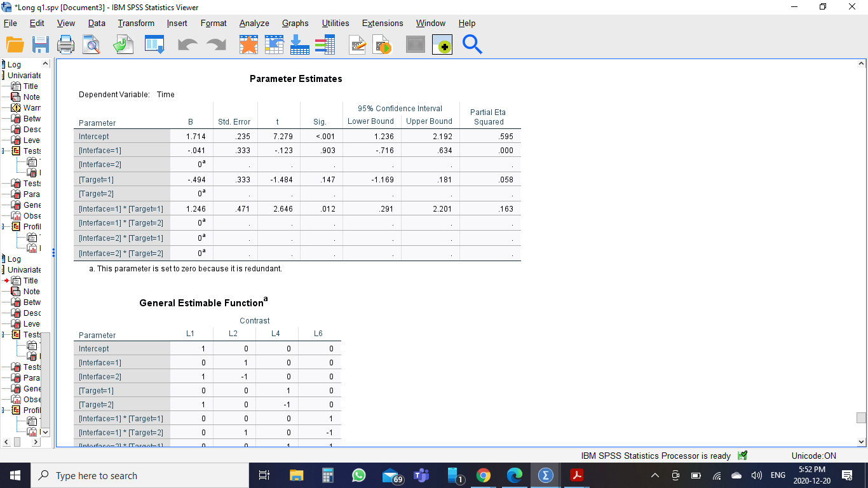Select the Parameter Estimates table title

(295, 79)
